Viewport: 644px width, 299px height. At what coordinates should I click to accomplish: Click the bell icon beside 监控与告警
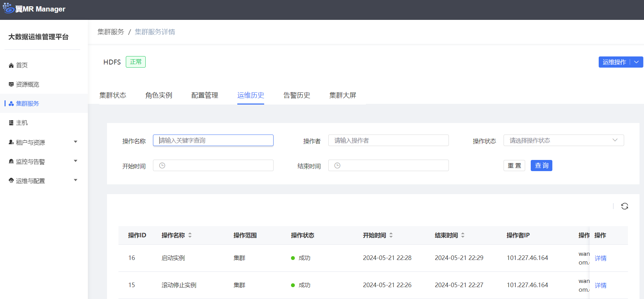click(x=11, y=161)
